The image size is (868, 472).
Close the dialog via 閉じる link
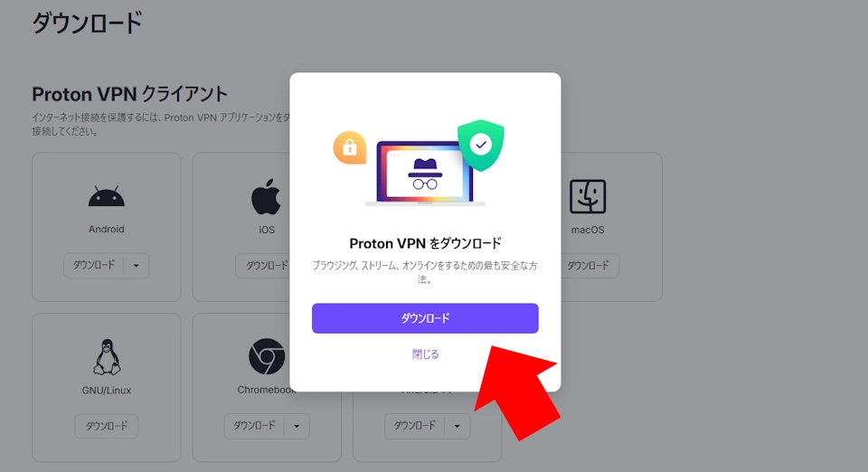pyautogui.click(x=425, y=354)
